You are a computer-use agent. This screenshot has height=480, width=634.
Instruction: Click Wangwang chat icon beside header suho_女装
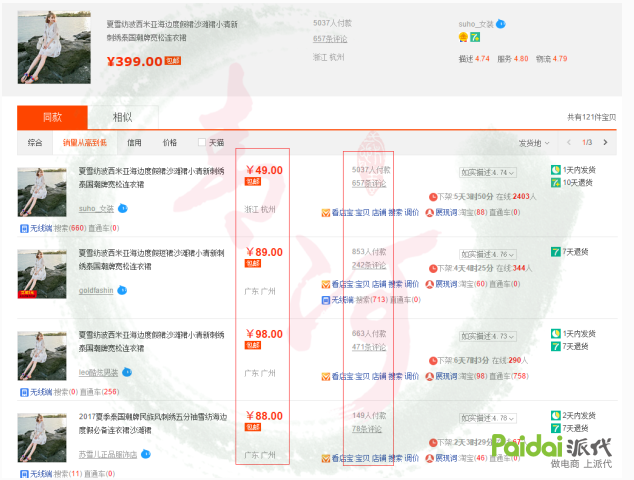(501, 24)
